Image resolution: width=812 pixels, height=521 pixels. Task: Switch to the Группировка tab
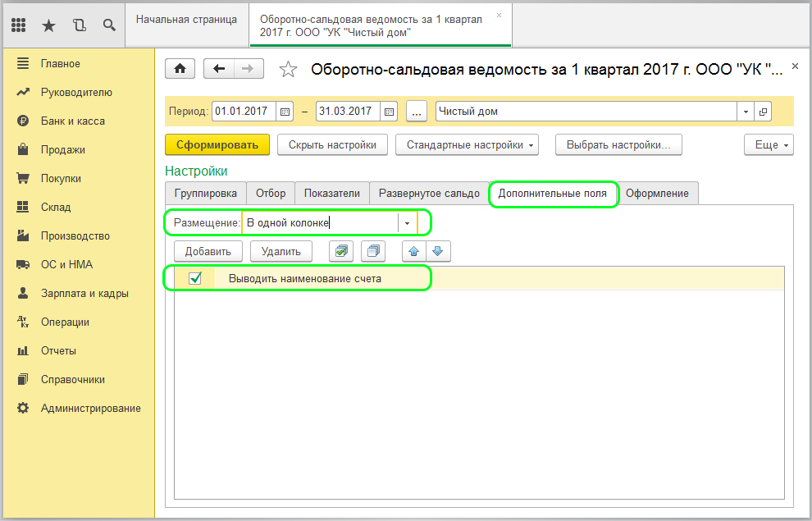pyautogui.click(x=205, y=194)
